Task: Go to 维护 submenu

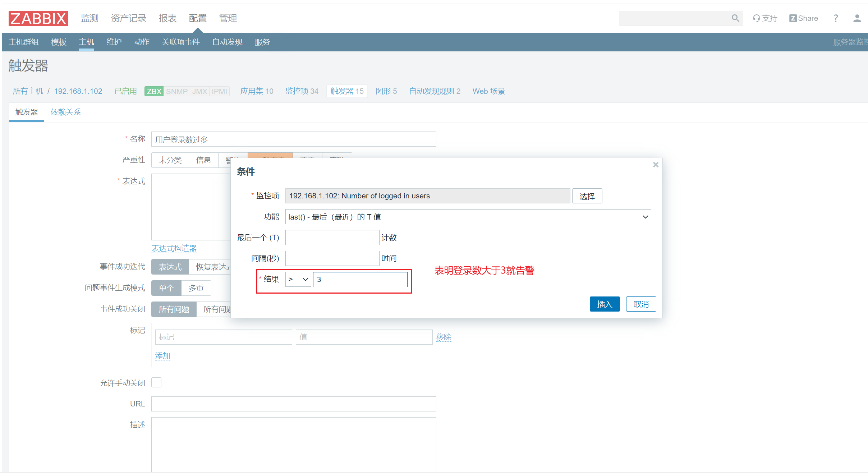Action: 114,42
